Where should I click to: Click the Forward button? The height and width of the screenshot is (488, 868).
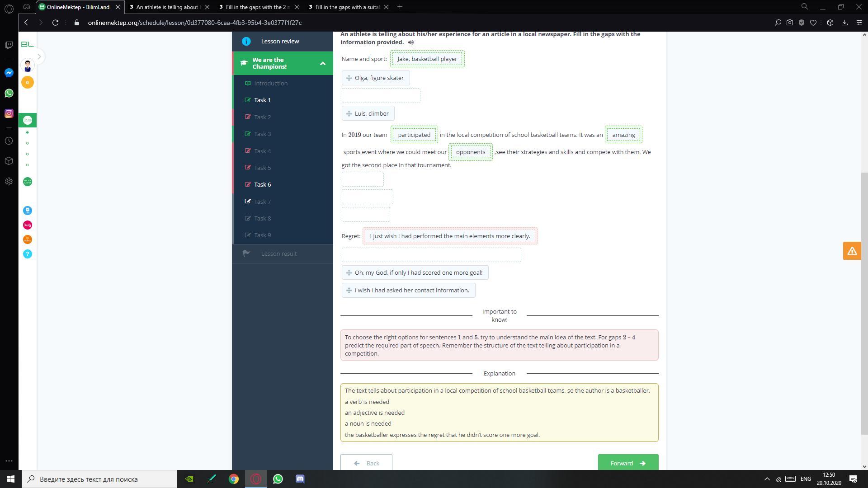627,463
